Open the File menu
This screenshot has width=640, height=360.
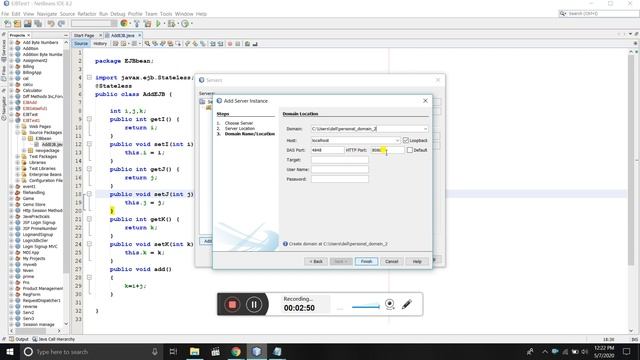tap(5, 14)
